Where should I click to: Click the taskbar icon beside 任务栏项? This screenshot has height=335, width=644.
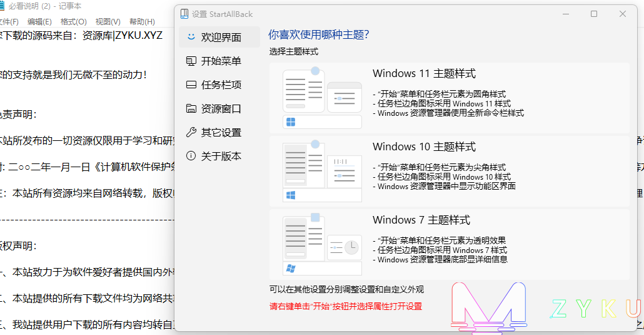(x=191, y=85)
